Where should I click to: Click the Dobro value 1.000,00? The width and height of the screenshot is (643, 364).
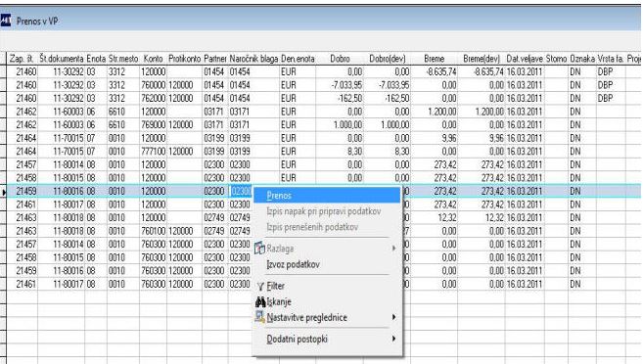pyautogui.click(x=347, y=124)
